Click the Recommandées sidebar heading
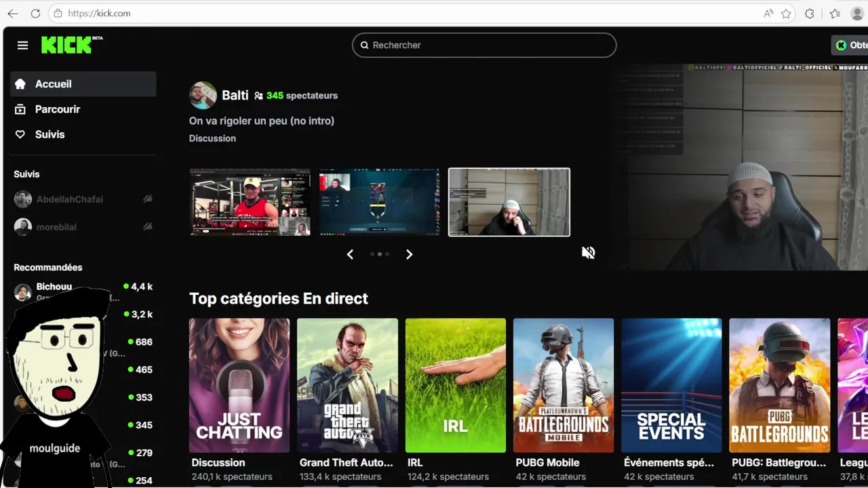 pos(48,267)
